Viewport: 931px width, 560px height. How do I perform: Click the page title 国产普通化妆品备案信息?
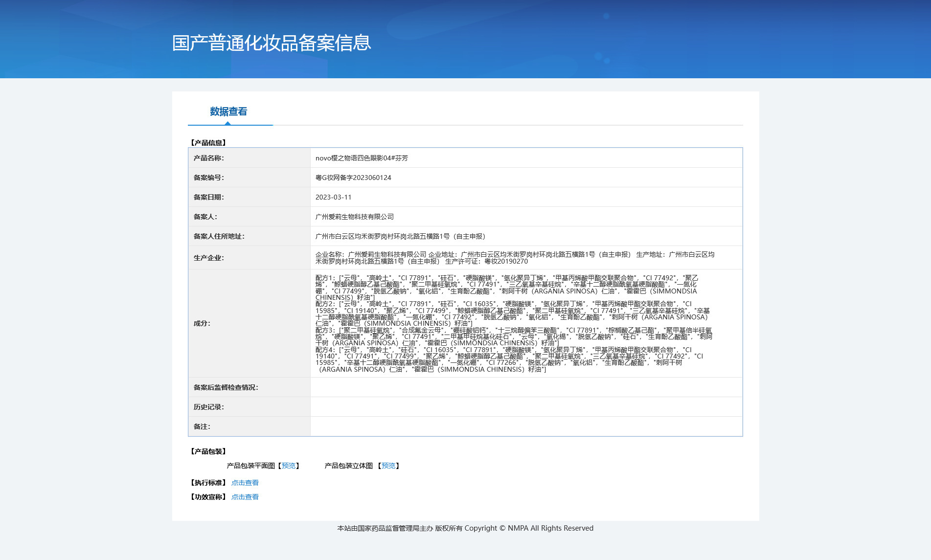272,43
